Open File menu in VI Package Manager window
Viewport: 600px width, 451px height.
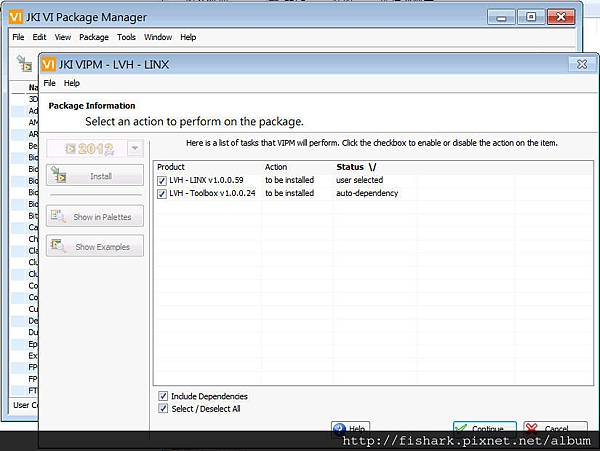(18, 37)
